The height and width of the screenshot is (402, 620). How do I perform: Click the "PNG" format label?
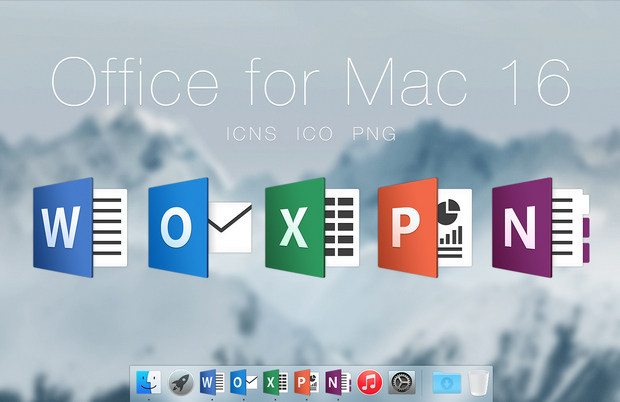pos(374,134)
